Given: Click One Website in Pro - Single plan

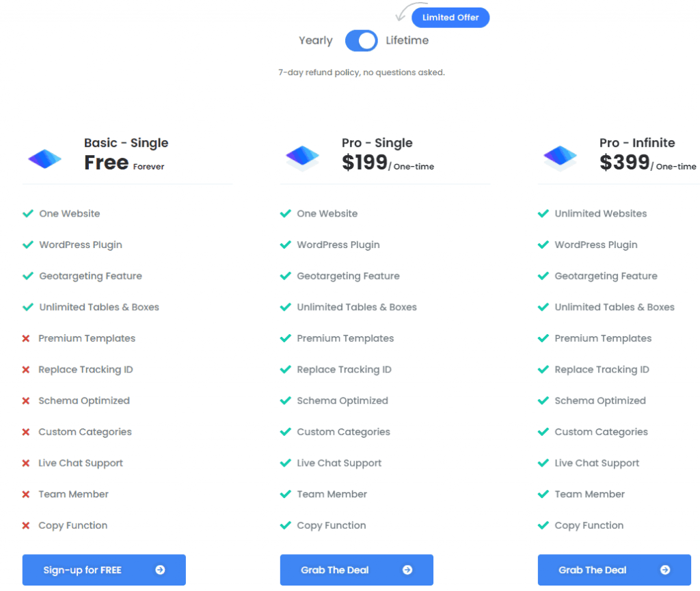Looking at the screenshot, I should pos(327,214).
